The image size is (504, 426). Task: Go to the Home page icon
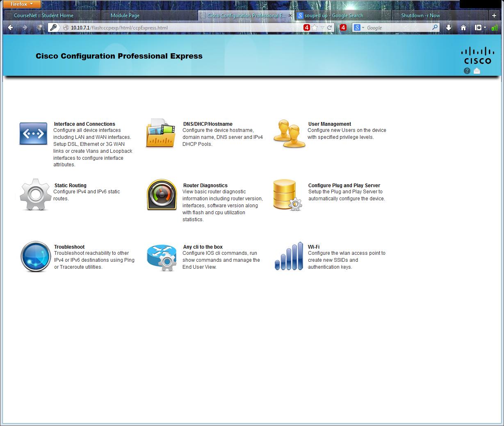coord(463,27)
